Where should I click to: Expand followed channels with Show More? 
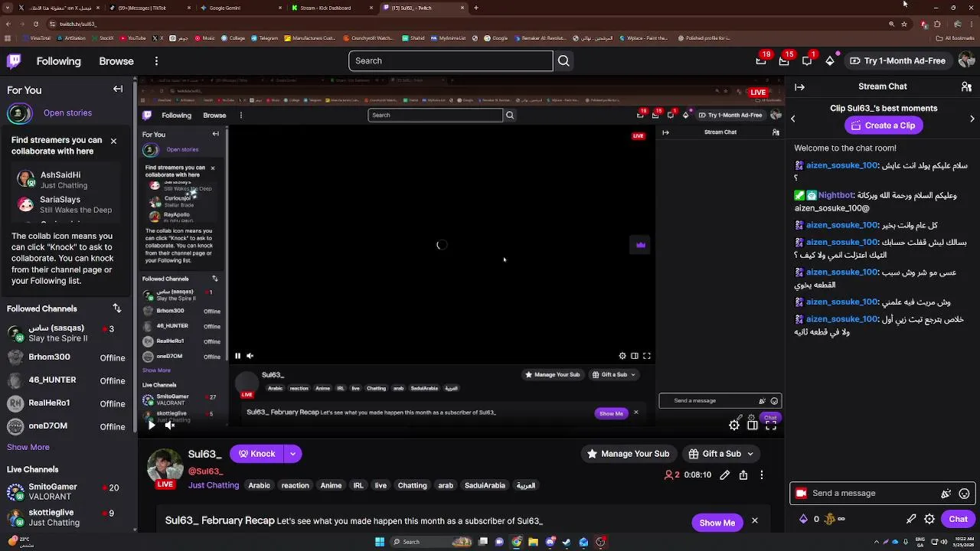pyautogui.click(x=28, y=447)
